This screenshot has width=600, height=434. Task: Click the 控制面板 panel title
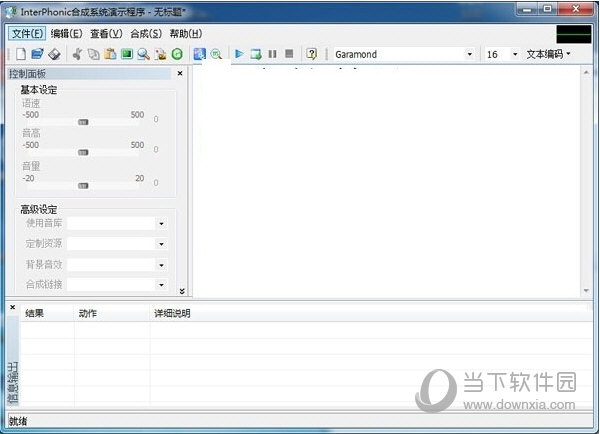click(x=28, y=73)
